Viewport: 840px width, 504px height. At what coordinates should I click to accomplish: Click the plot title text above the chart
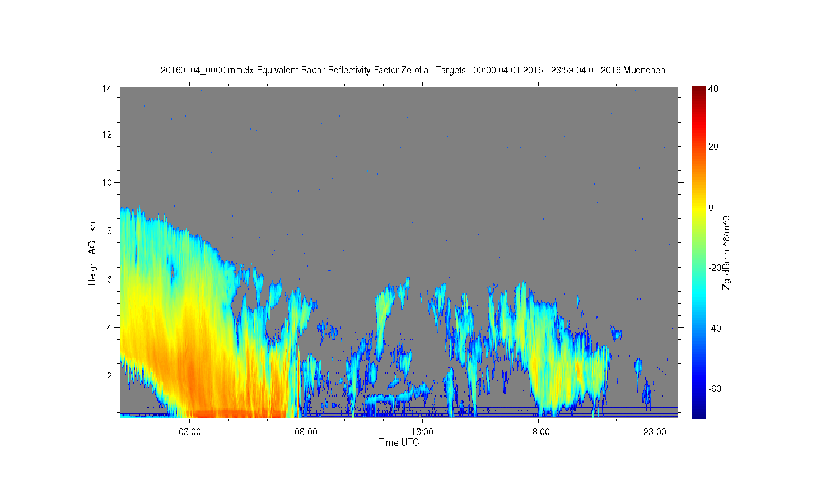coord(413,70)
